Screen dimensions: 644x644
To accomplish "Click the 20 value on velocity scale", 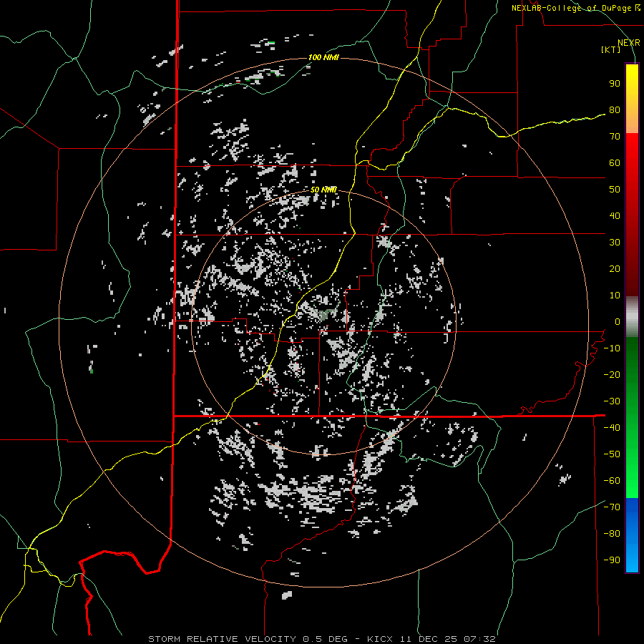I will (x=615, y=269).
